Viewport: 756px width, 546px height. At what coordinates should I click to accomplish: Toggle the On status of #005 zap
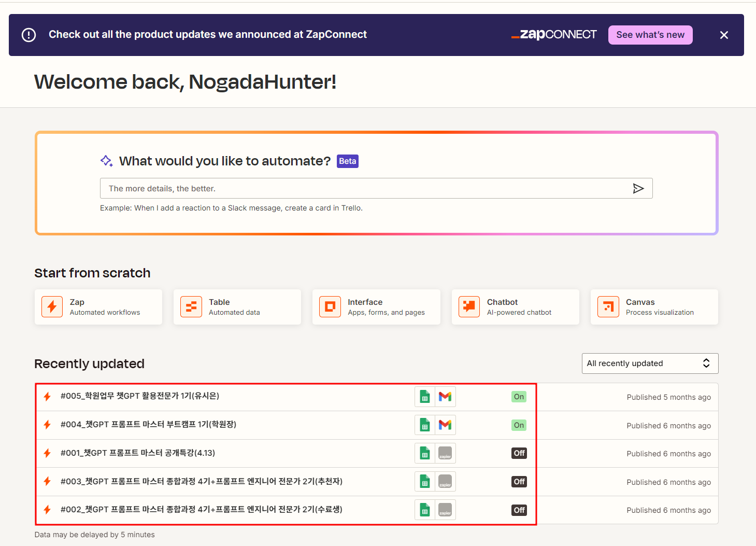pyautogui.click(x=519, y=397)
